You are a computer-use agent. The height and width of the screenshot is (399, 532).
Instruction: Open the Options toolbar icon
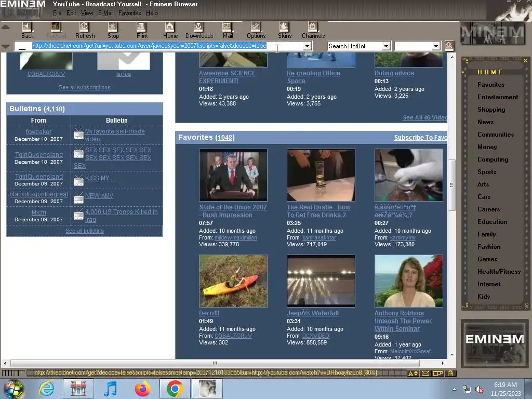(x=256, y=26)
